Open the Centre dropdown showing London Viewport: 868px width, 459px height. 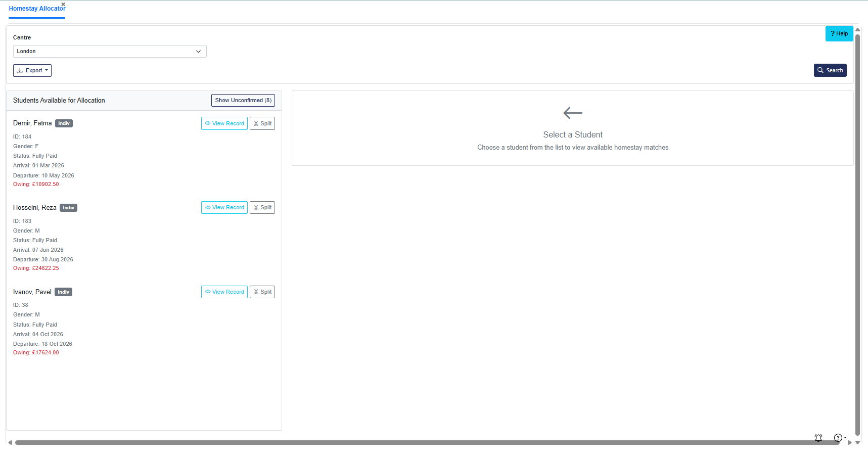[110, 51]
